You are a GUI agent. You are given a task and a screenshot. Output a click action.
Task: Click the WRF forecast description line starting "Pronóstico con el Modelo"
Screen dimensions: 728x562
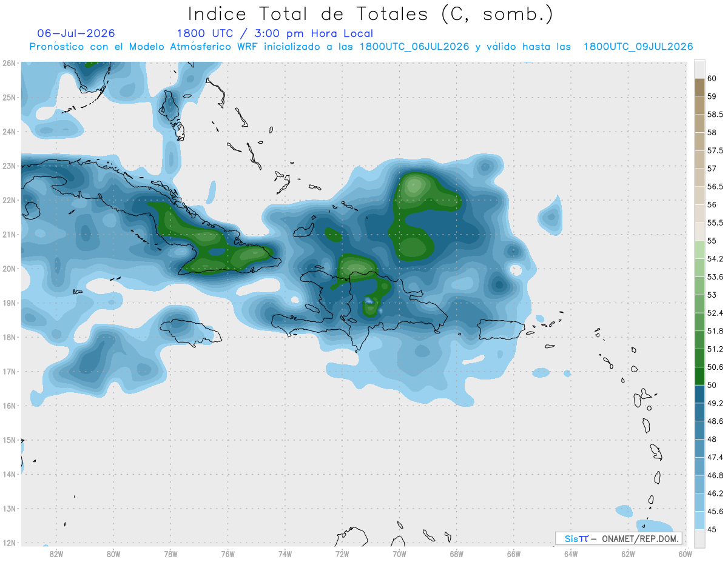(x=361, y=47)
